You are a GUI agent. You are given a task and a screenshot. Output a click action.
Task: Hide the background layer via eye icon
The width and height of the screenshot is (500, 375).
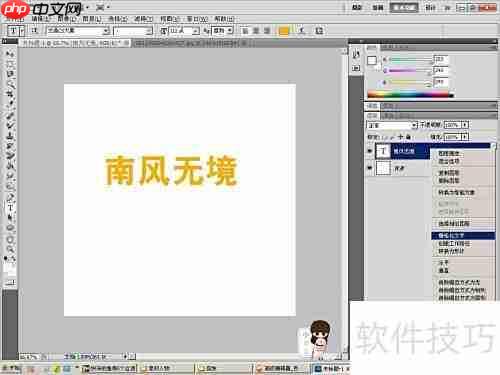(370, 168)
